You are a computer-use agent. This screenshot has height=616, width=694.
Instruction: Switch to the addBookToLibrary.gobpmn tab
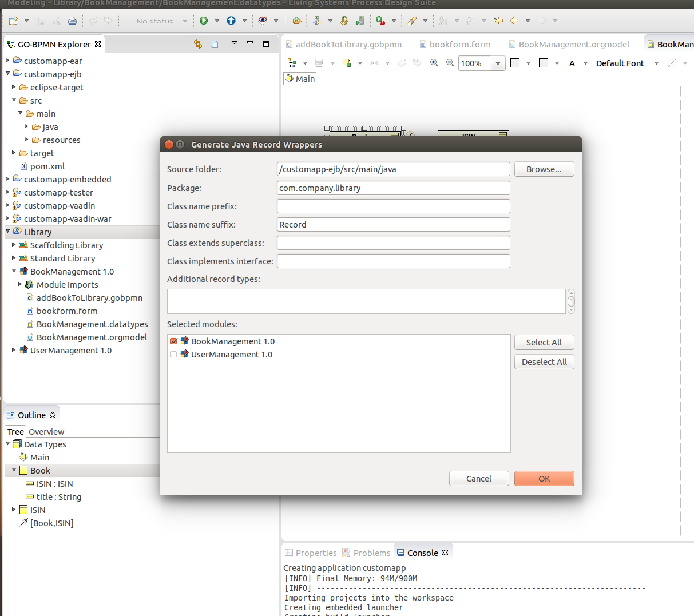(343, 44)
